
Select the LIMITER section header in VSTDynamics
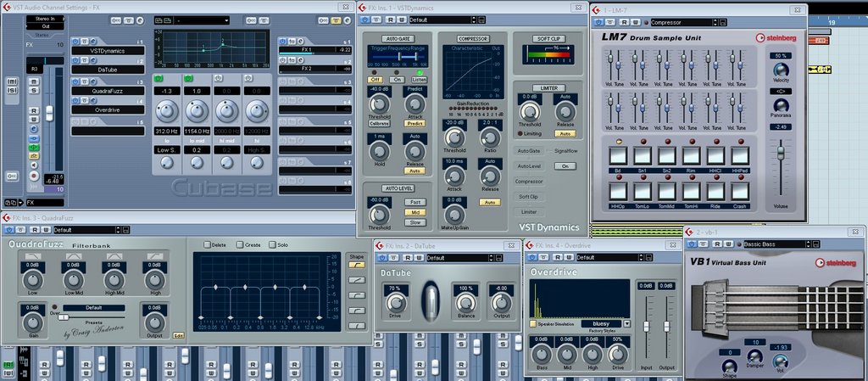click(548, 88)
